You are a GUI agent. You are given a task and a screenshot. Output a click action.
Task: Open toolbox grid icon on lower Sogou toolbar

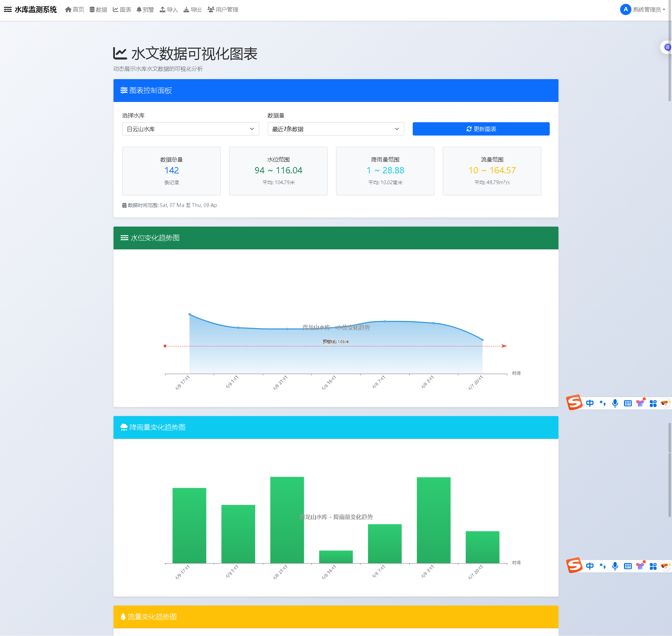(653, 566)
